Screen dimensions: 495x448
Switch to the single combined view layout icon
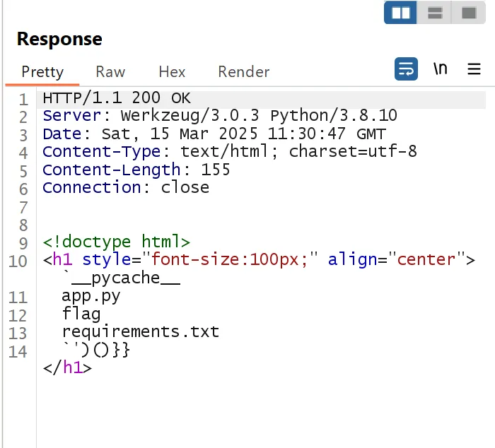(468, 13)
